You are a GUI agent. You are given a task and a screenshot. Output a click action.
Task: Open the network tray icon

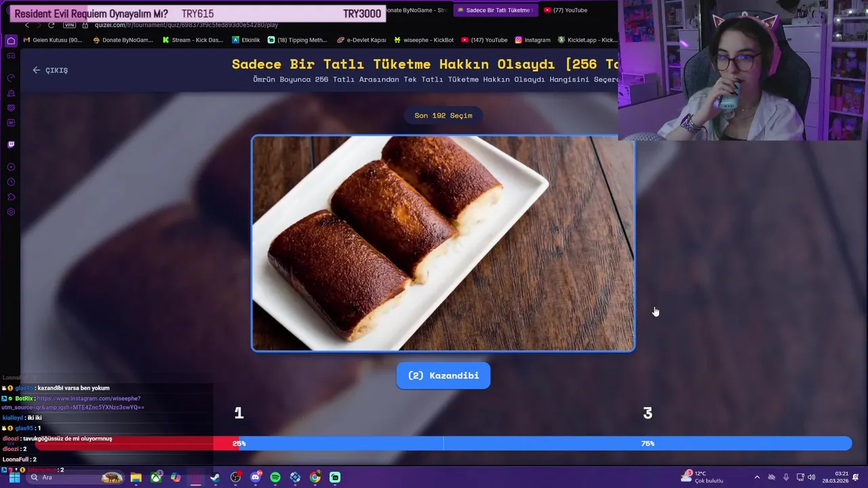800,477
